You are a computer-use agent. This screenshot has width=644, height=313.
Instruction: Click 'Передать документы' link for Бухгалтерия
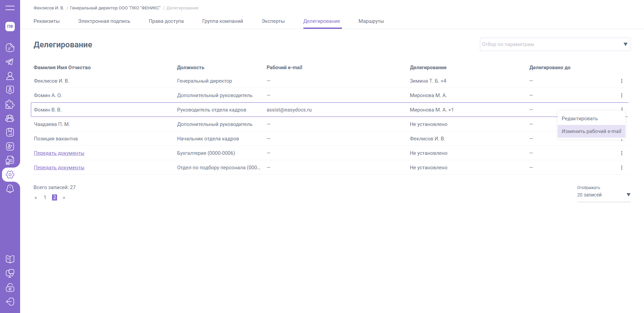click(x=59, y=153)
